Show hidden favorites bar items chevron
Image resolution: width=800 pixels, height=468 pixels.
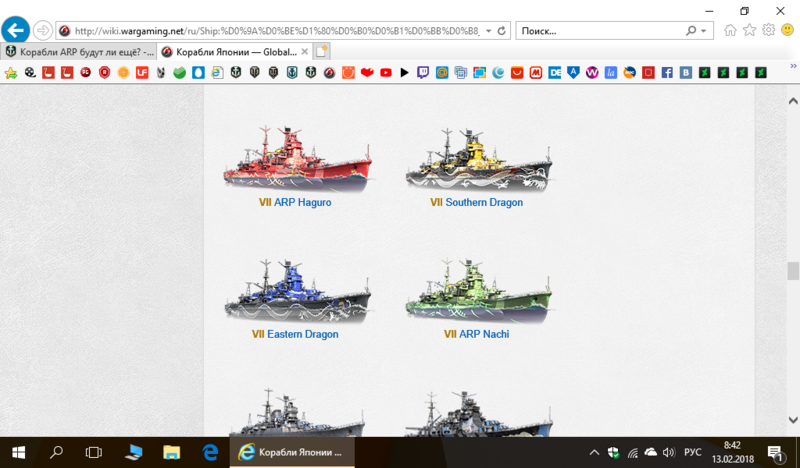(793, 66)
